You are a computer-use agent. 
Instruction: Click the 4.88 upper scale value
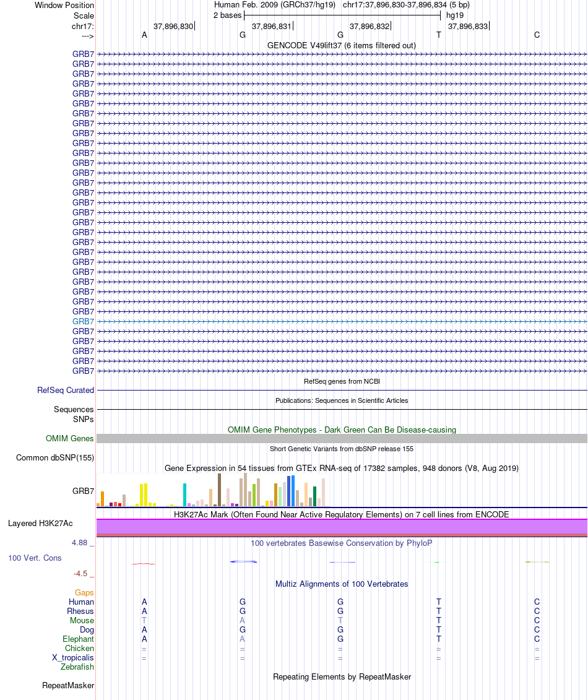[x=79, y=543]
